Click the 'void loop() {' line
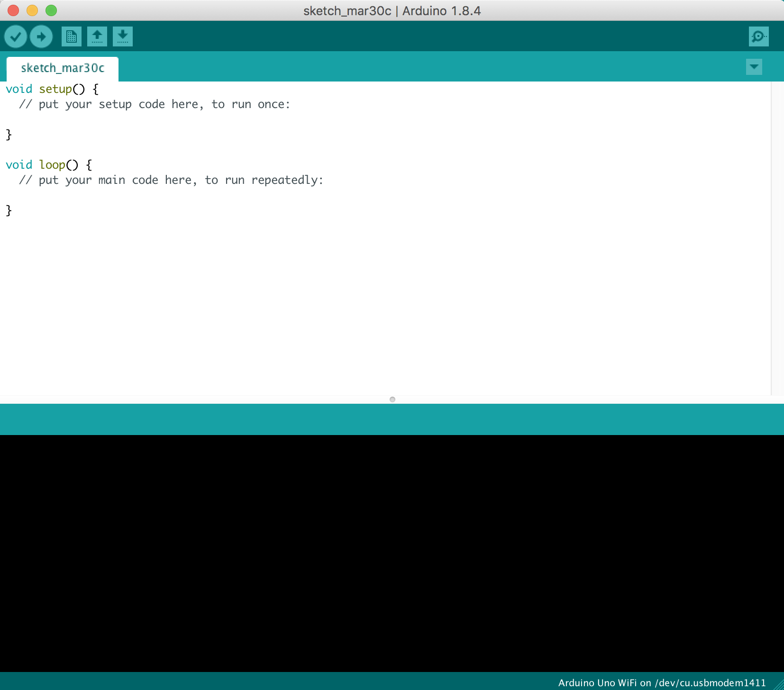This screenshot has height=690, width=784. click(49, 165)
